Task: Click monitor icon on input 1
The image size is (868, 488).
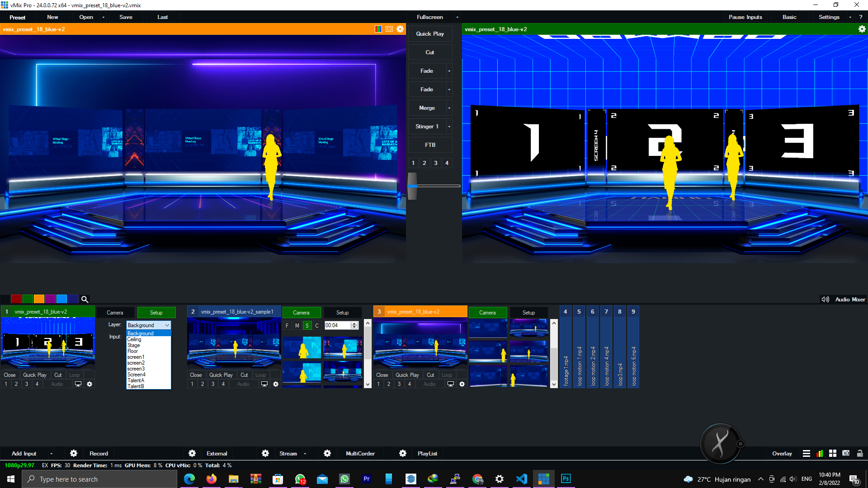Action: [78, 384]
